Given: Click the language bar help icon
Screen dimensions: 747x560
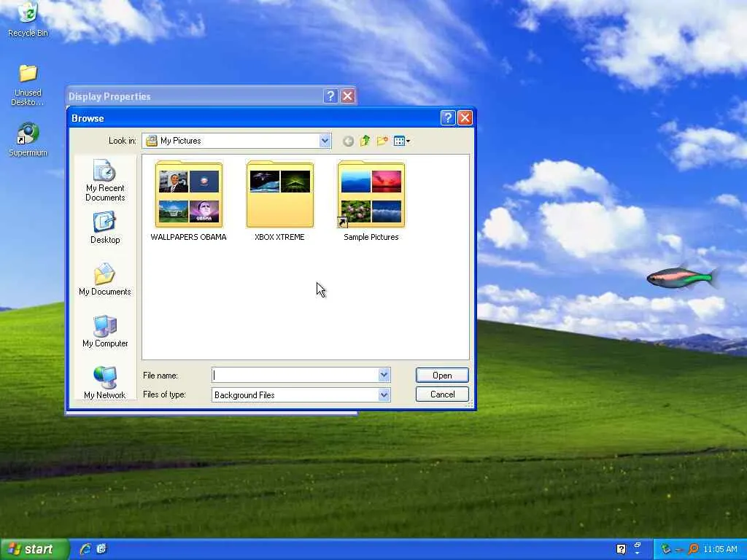Looking at the screenshot, I should [621, 549].
